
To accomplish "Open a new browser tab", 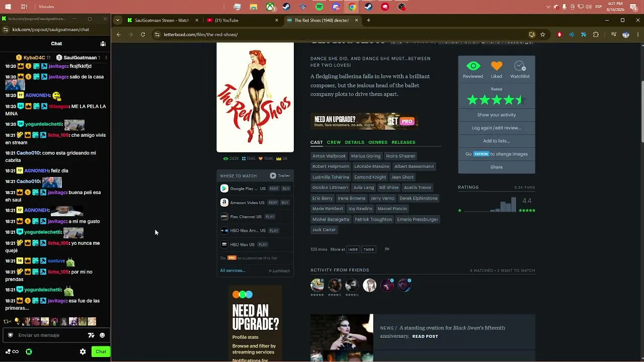I will [368, 21].
